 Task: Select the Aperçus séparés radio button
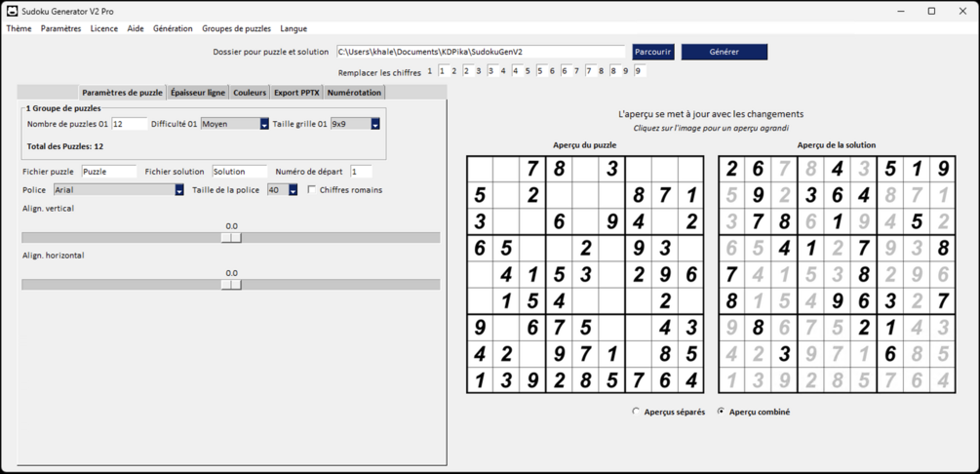[636, 412]
